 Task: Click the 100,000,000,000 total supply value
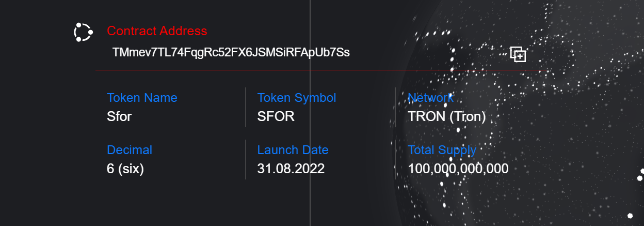coord(458,169)
